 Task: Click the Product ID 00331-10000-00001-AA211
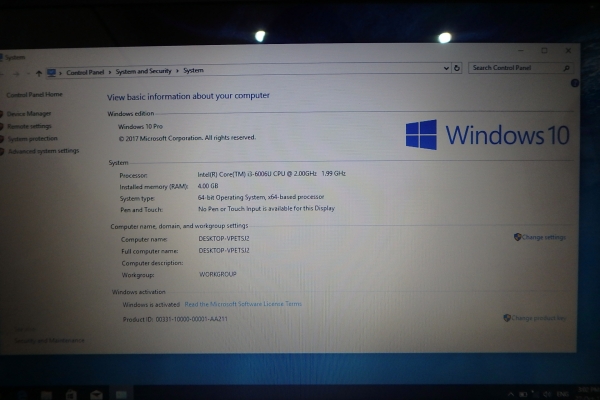(175, 319)
